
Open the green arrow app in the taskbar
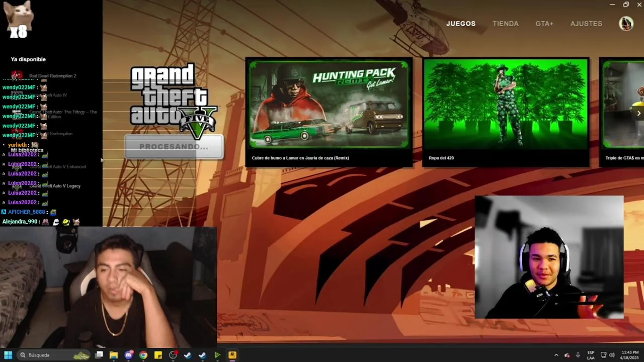tap(217, 355)
